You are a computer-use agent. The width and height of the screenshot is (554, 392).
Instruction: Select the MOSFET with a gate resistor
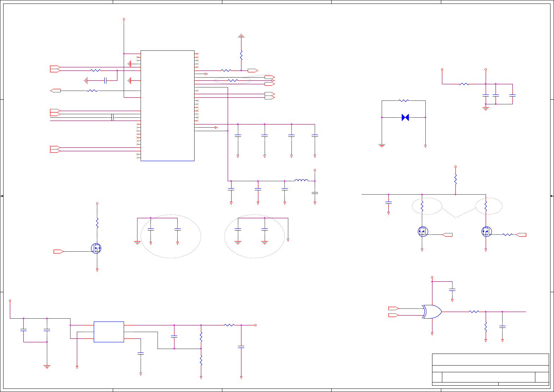coord(487,232)
